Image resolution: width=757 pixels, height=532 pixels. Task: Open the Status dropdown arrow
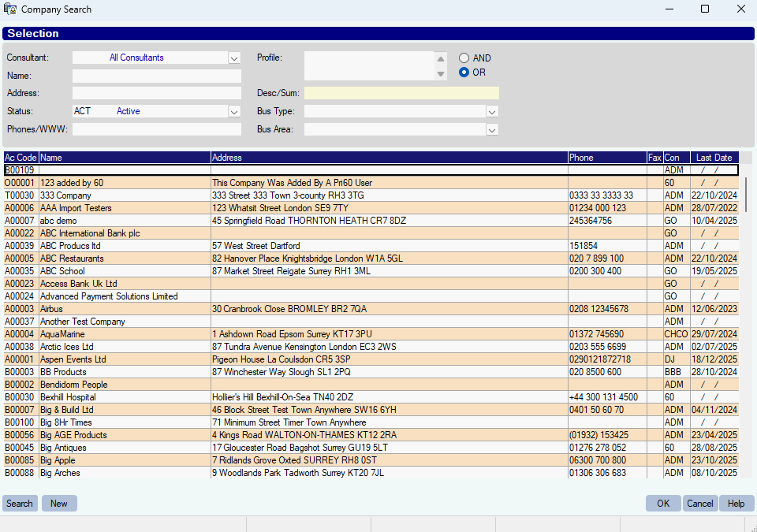point(234,111)
